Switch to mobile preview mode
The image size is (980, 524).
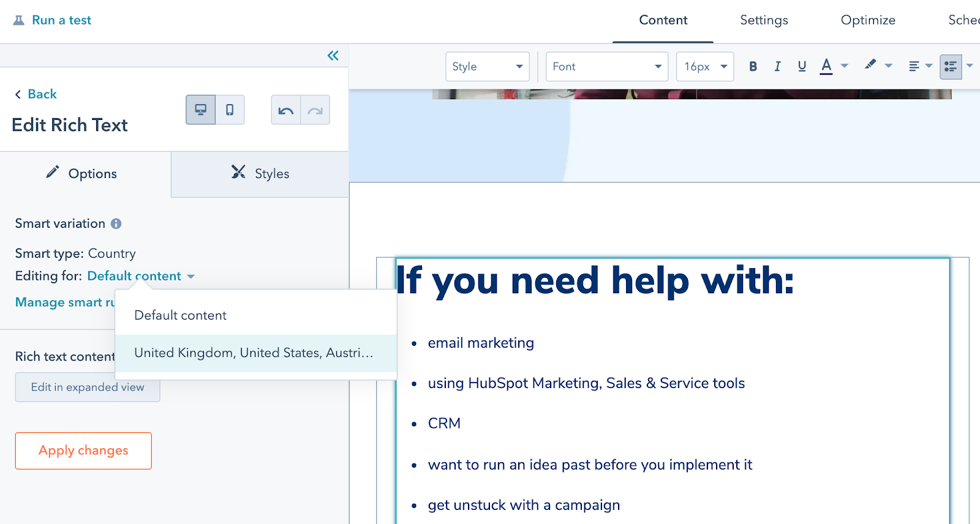coord(230,110)
